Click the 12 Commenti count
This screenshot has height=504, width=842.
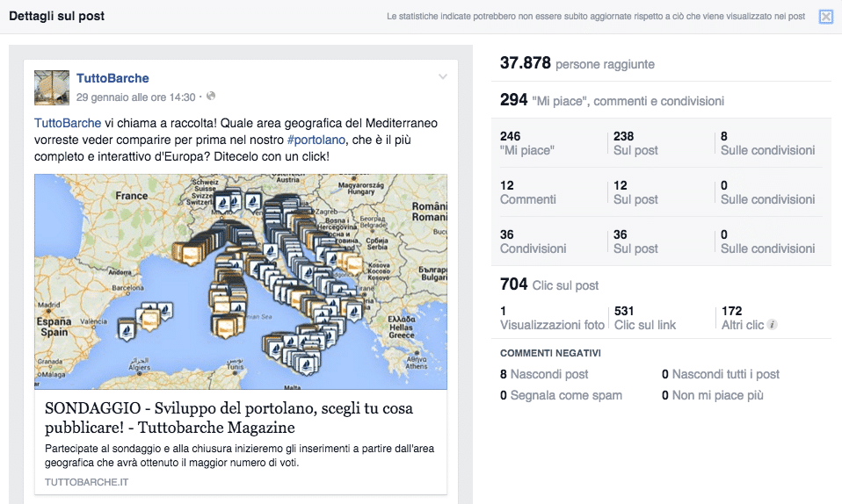(528, 192)
